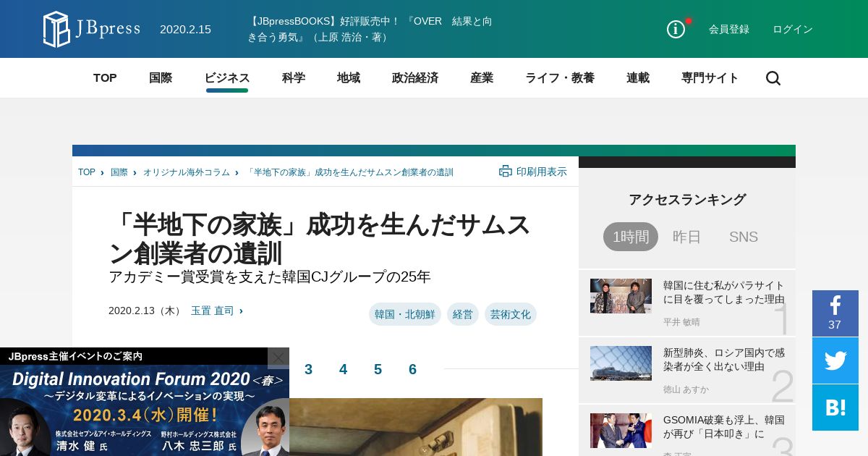
Task: Click TOP breadcrumb link
Action: tap(87, 172)
